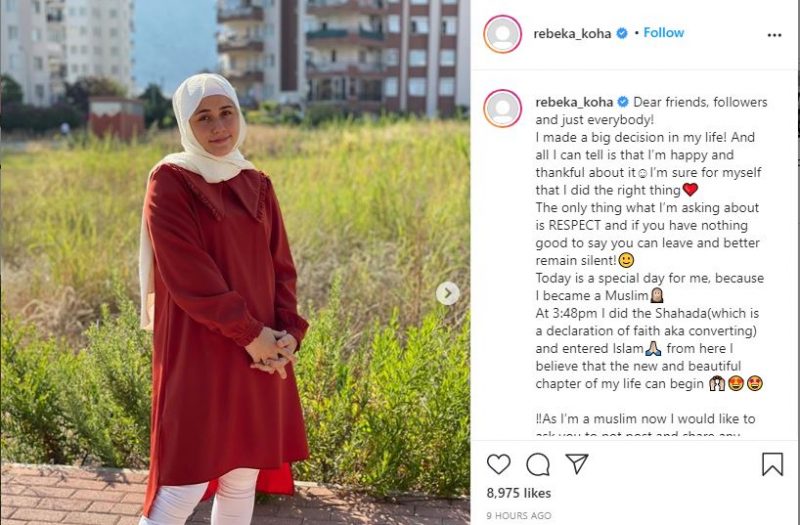Click the hijab emoji after "Muslim"
Image resolution: width=800 pixels, height=525 pixels.
(x=657, y=295)
